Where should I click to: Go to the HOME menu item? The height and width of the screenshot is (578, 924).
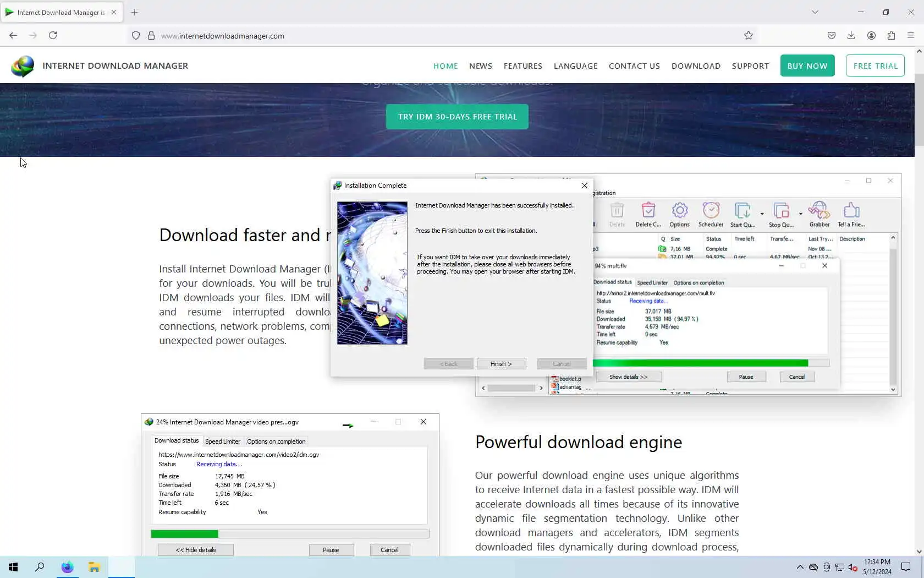(446, 66)
